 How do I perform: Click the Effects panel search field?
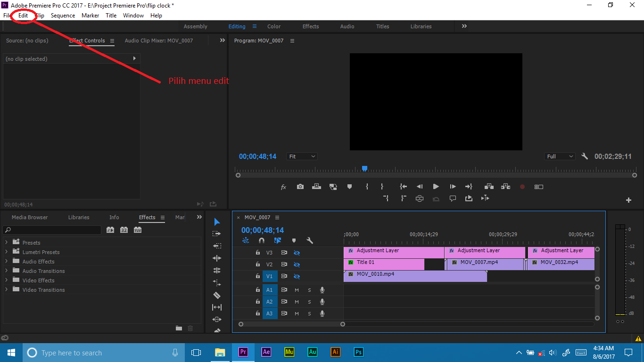pos(52,230)
